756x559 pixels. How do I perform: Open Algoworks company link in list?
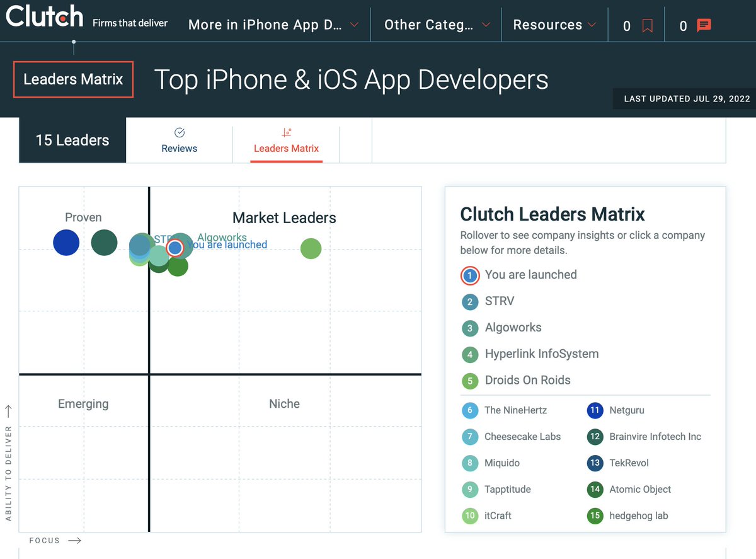coord(513,328)
